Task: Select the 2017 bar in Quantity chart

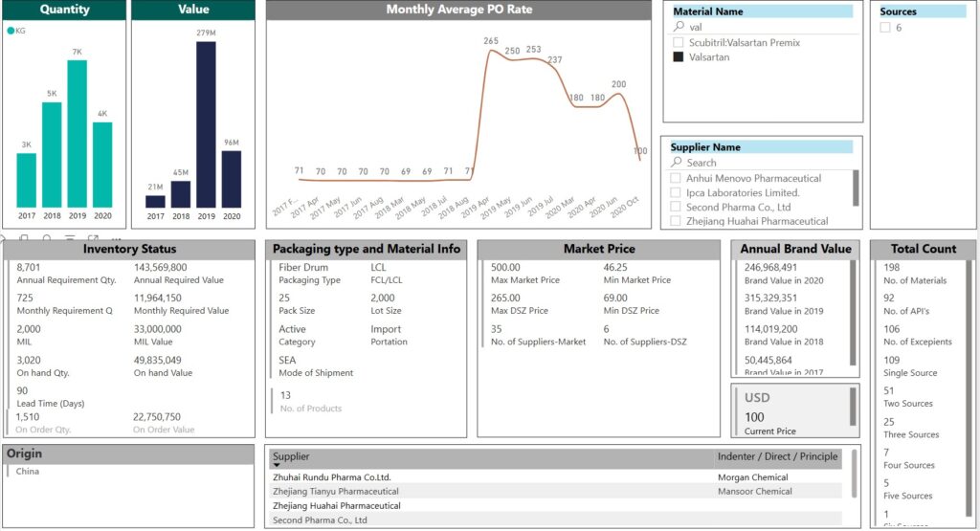Action: point(26,181)
